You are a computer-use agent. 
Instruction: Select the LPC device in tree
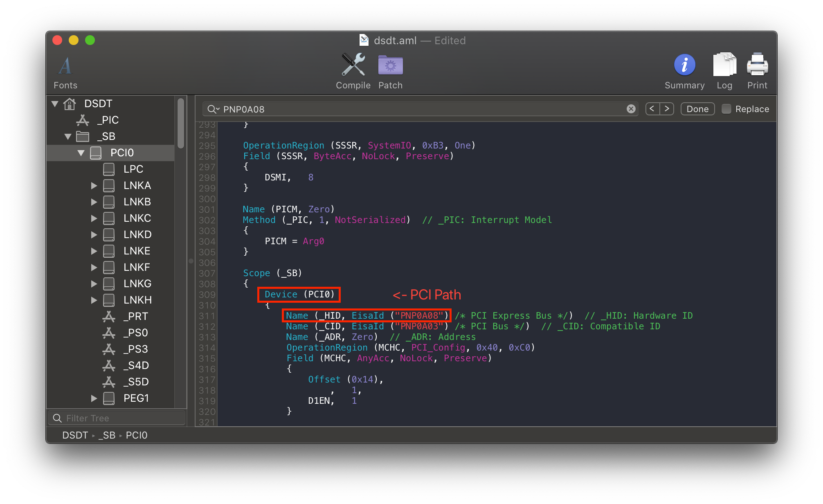pos(133,169)
